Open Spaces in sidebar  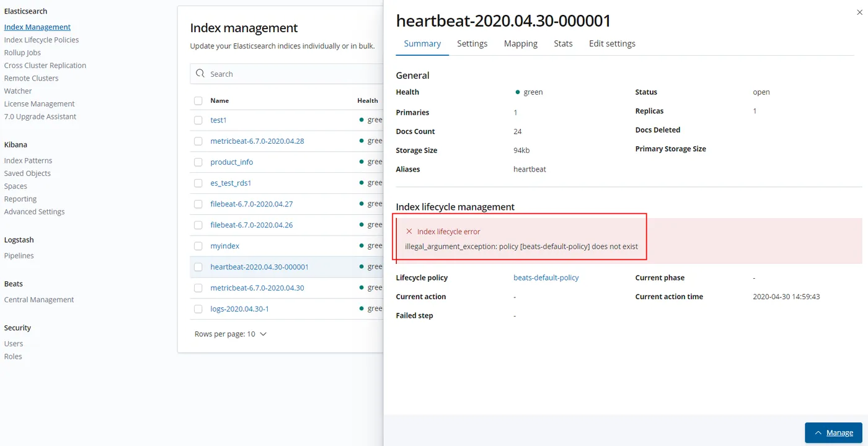pos(15,186)
